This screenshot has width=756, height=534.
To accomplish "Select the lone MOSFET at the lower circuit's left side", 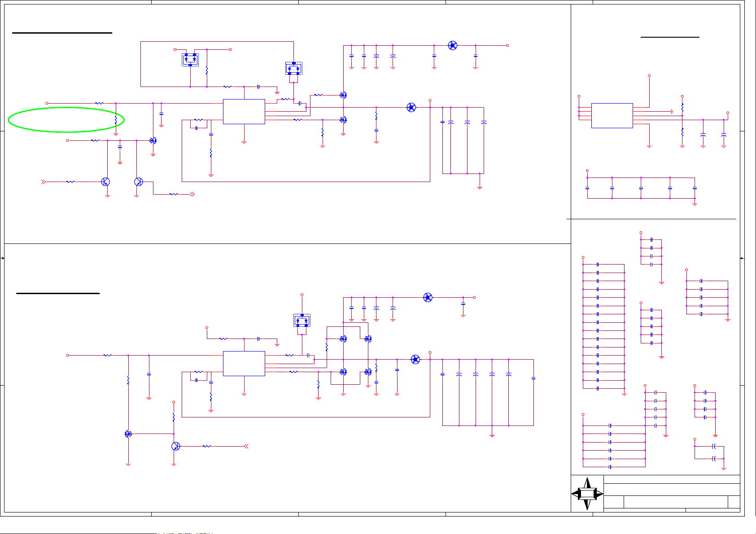I will [x=128, y=434].
